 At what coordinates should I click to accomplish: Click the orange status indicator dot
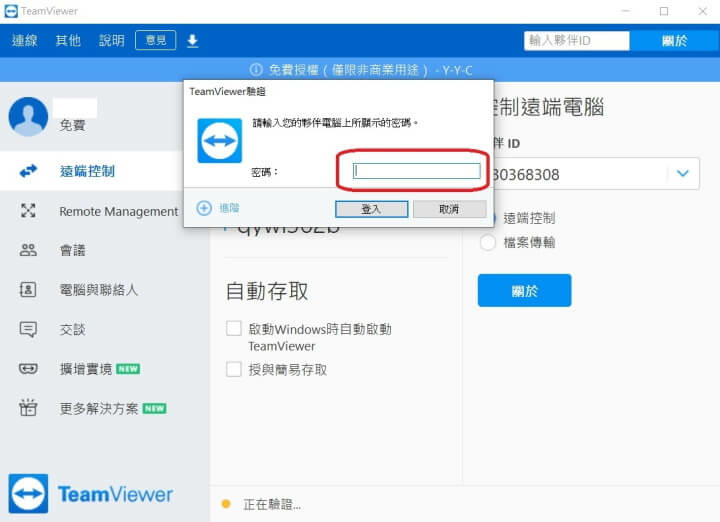pos(226,504)
